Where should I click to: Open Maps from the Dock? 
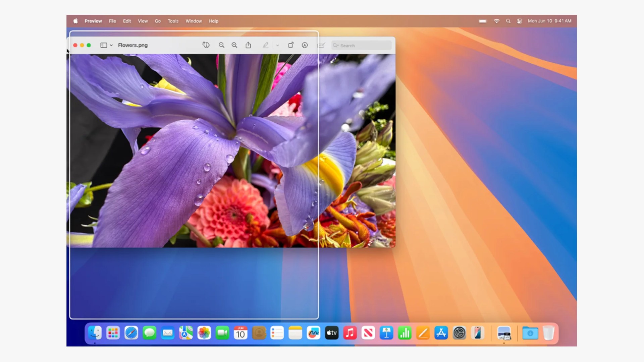click(186, 333)
